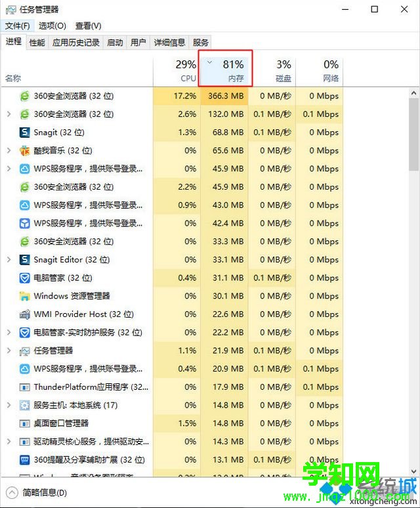Select the Windows 资源管理器 row name
420x508 pixels.
click(x=72, y=296)
